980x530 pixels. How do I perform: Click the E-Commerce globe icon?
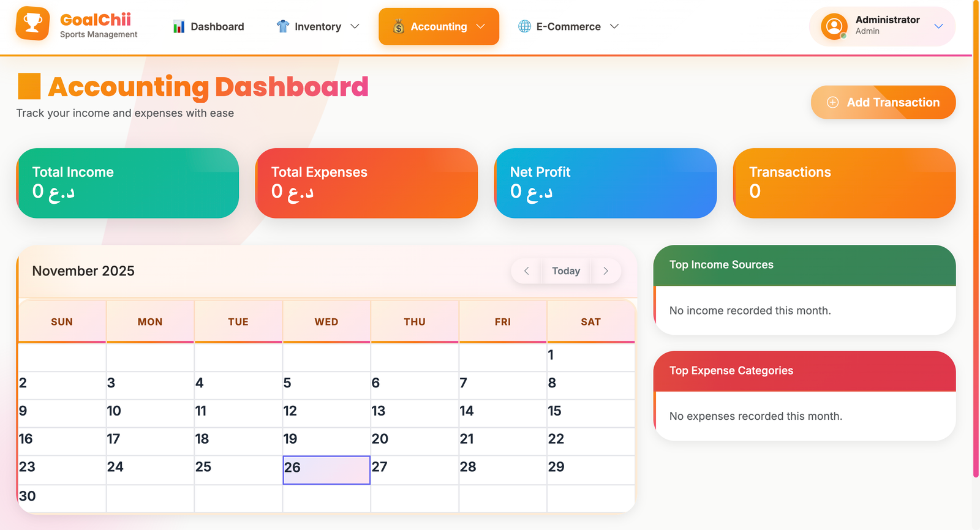coord(524,26)
